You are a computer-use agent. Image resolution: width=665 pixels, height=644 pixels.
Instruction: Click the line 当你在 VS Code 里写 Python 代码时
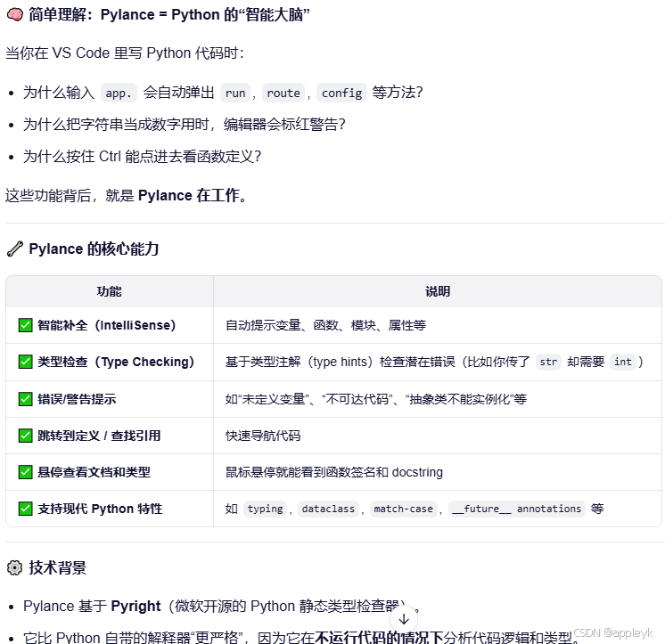coord(125,53)
